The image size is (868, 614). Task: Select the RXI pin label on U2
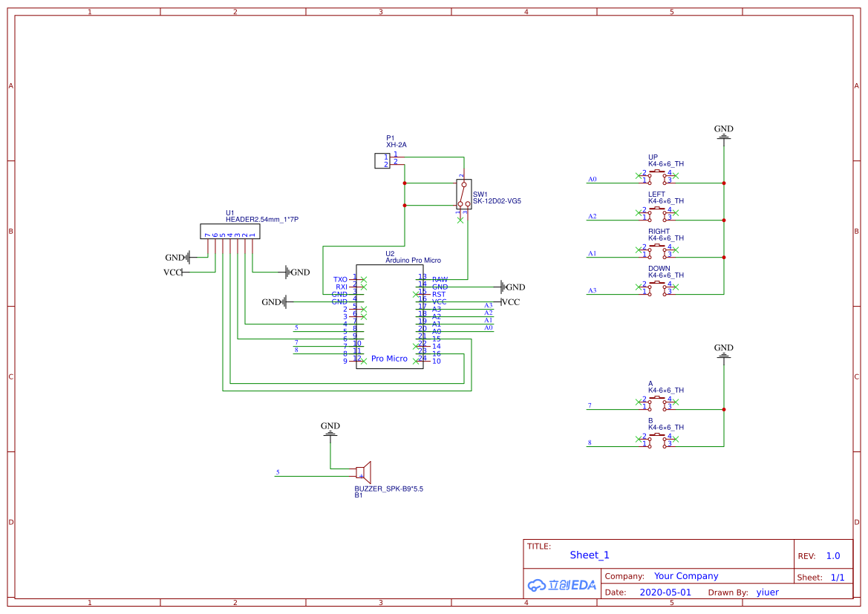click(342, 287)
